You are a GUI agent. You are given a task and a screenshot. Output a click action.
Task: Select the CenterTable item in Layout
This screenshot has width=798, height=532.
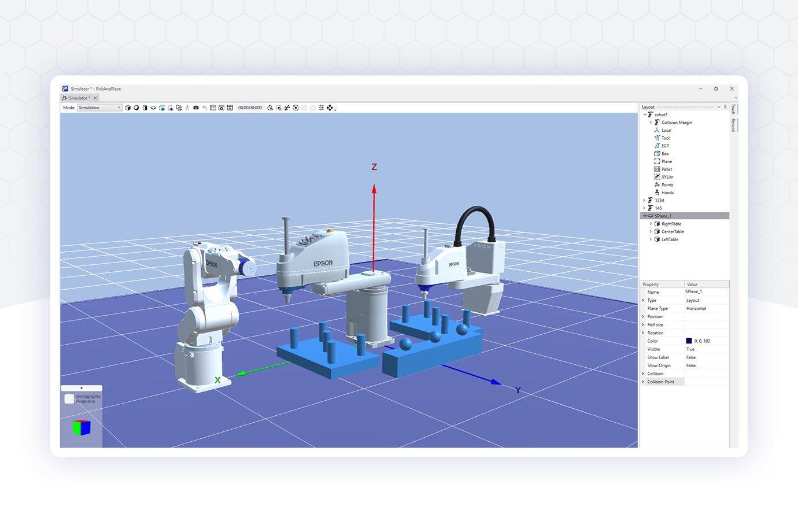click(672, 231)
